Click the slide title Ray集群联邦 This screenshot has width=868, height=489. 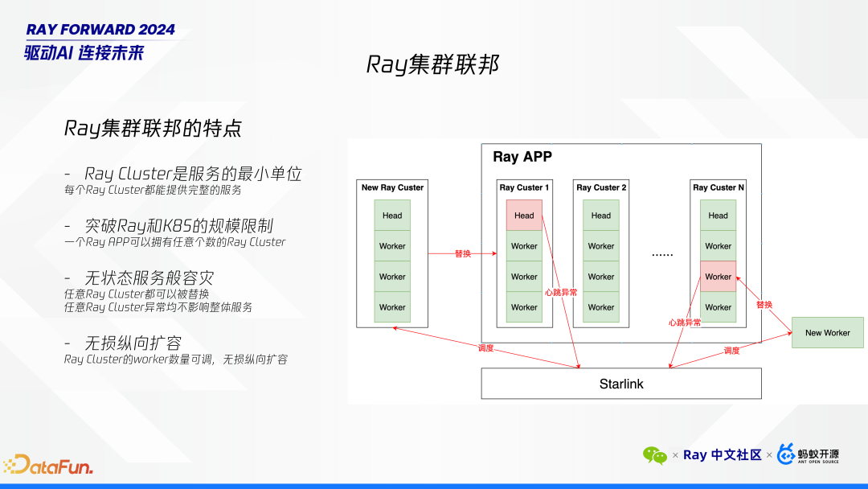click(433, 62)
